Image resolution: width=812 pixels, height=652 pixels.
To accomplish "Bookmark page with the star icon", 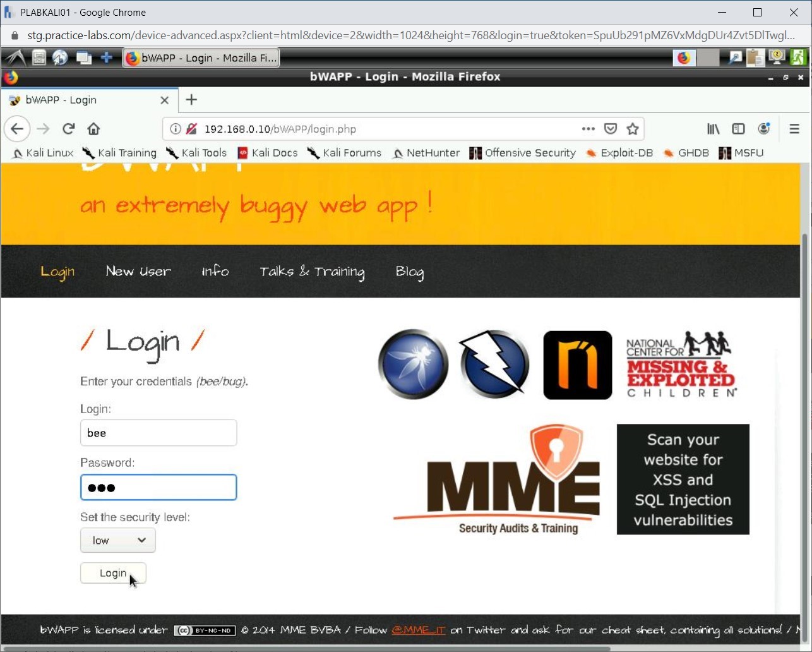I will coord(632,129).
